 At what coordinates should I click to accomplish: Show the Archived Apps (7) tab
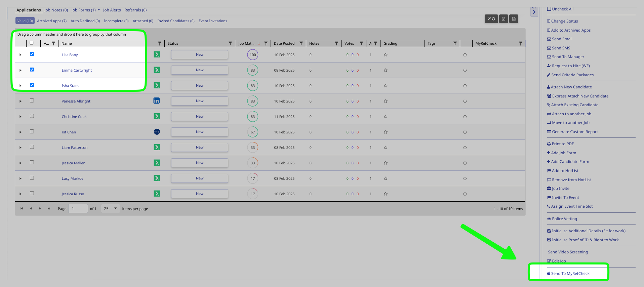coord(52,21)
